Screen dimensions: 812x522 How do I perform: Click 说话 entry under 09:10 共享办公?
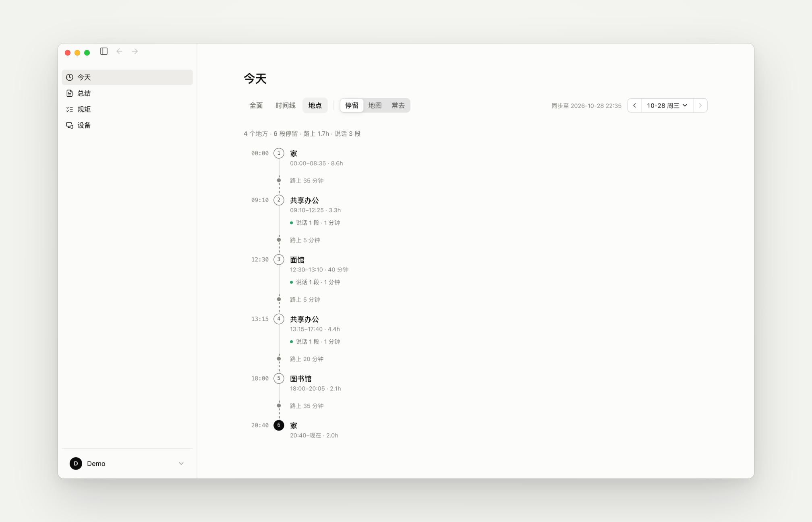tap(315, 223)
